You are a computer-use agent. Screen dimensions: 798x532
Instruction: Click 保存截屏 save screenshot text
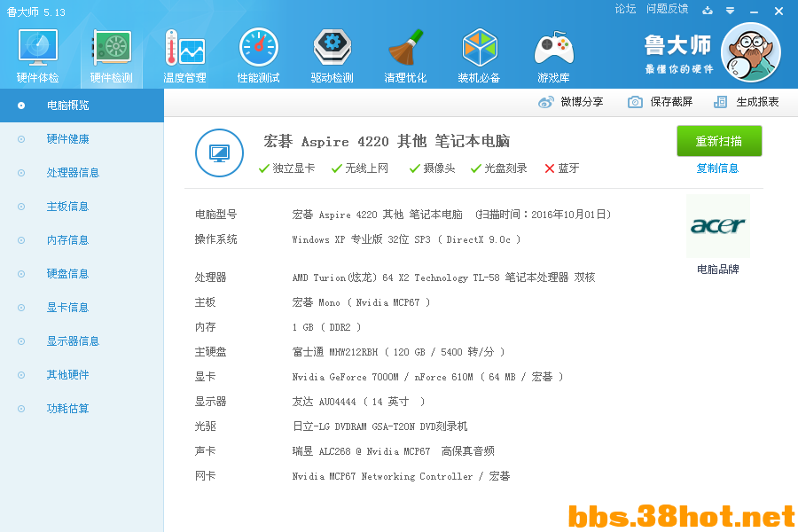pos(671,102)
